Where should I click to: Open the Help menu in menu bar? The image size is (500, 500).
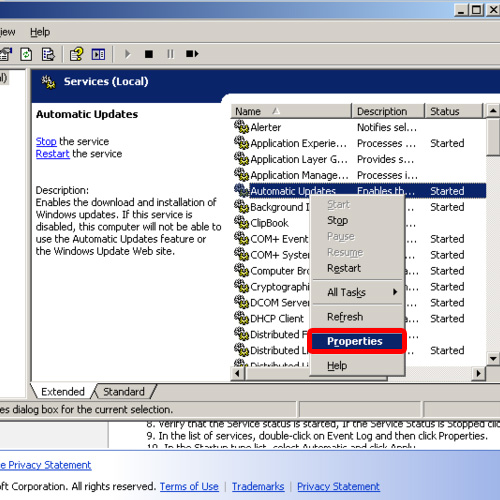(40, 32)
